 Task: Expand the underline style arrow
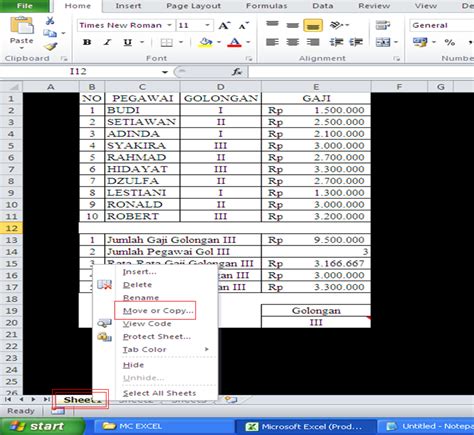(142, 42)
